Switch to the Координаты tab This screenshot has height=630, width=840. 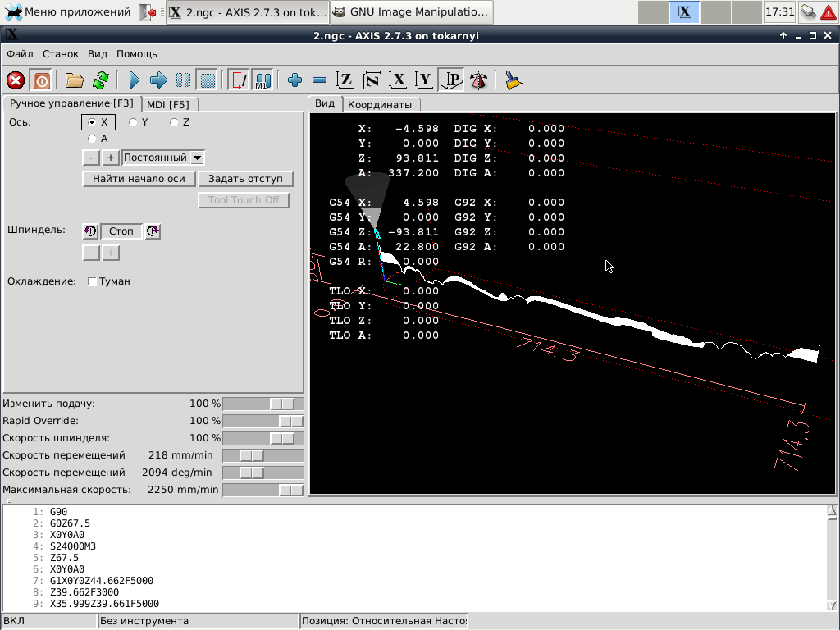tap(379, 105)
